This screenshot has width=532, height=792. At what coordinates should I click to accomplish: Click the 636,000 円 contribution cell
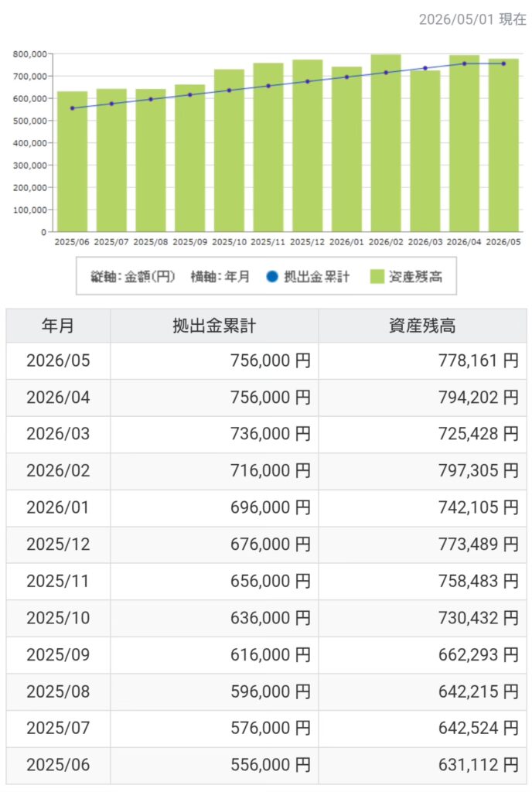(x=214, y=618)
